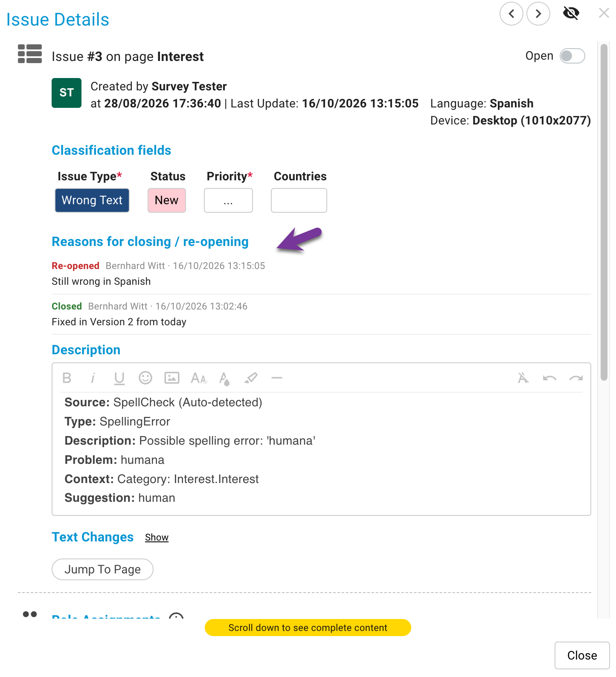
Task: Clear text formatting in the description
Action: (523, 378)
